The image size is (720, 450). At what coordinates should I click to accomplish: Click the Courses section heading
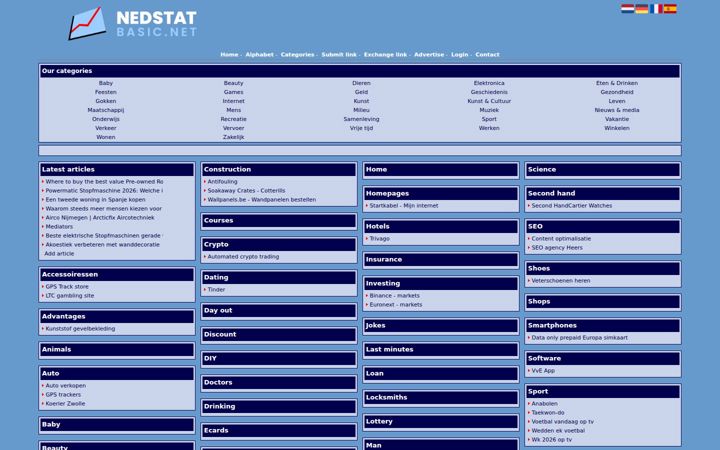(279, 220)
